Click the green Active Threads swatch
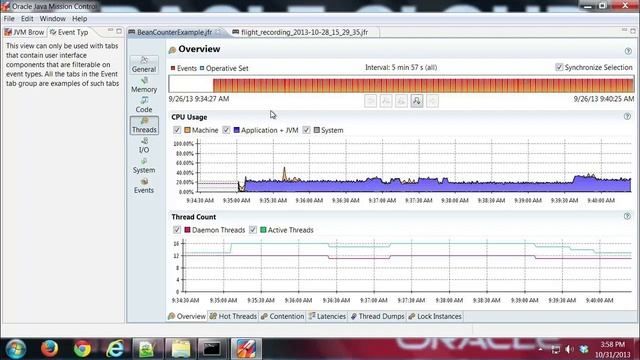The height and width of the screenshot is (360, 640). click(263, 230)
